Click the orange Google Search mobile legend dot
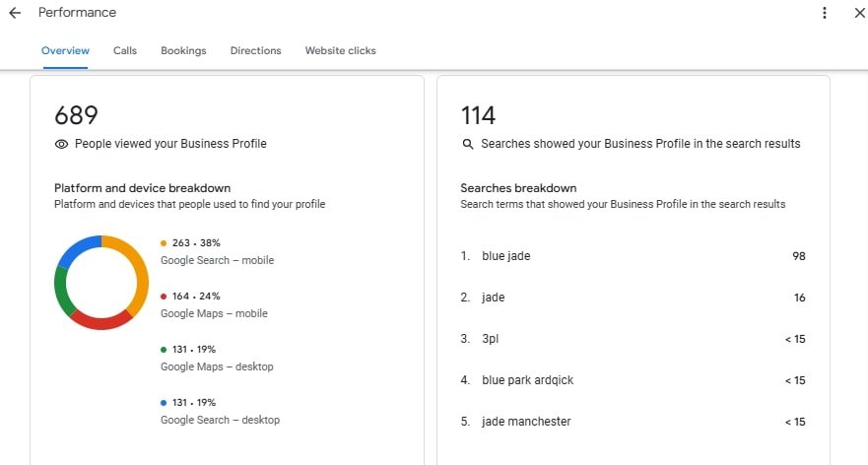Viewport: 868px width, 465px height. coord(164,242)
